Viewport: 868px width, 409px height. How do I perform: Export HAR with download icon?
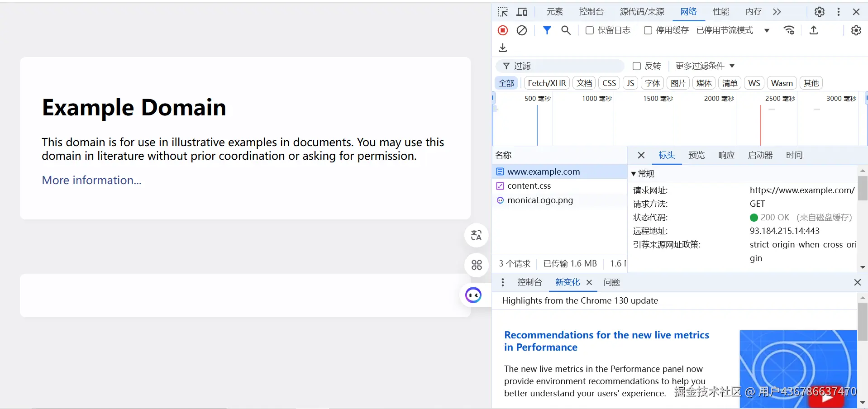(x=503, y=48)
